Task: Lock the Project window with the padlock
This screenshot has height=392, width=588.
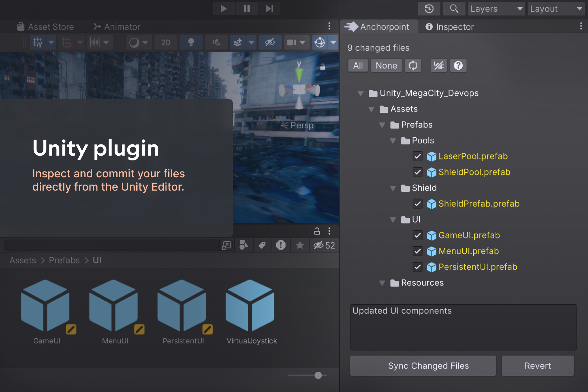Action: coord(317,231)
